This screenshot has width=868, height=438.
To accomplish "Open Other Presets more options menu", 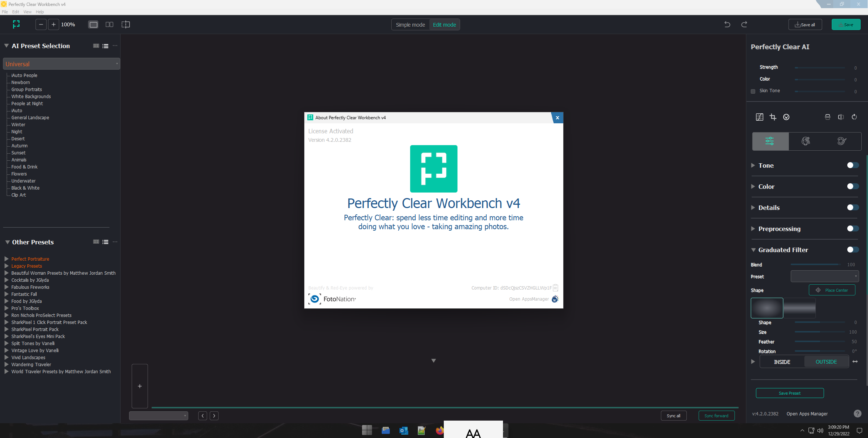I will coord(115,242).
